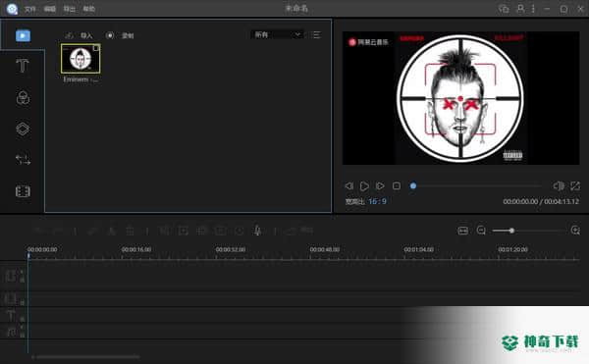Image resolution: width=589 pixels, height=364 pixels.
Task: Open the Text tab in sidebar
Action: [x=23, y=66]
